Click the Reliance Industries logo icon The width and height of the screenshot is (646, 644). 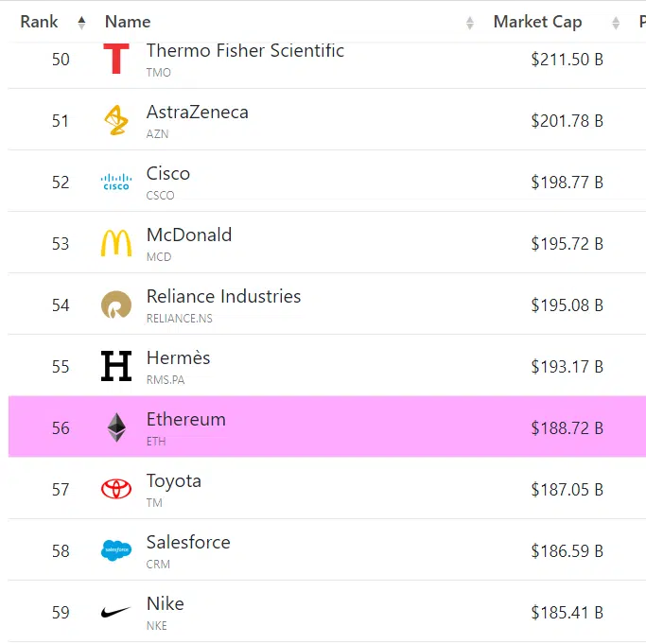[116, 305]
